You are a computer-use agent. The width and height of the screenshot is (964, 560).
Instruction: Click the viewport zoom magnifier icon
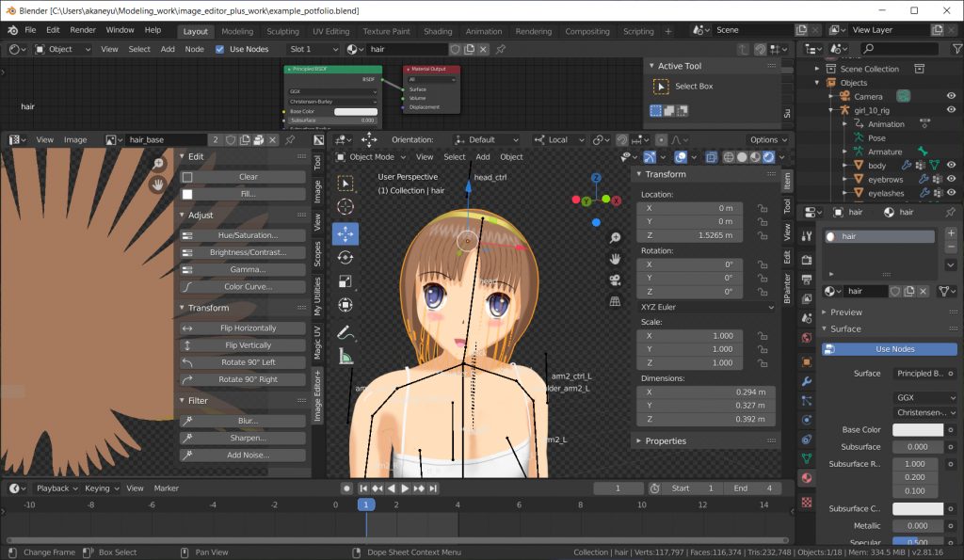point(615,237)
